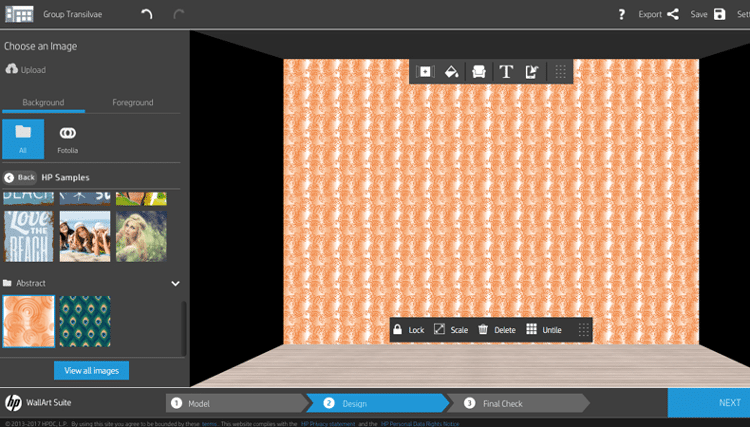
Task: Toggle Lock on the selected background
Action: click(x=408, y=329)
